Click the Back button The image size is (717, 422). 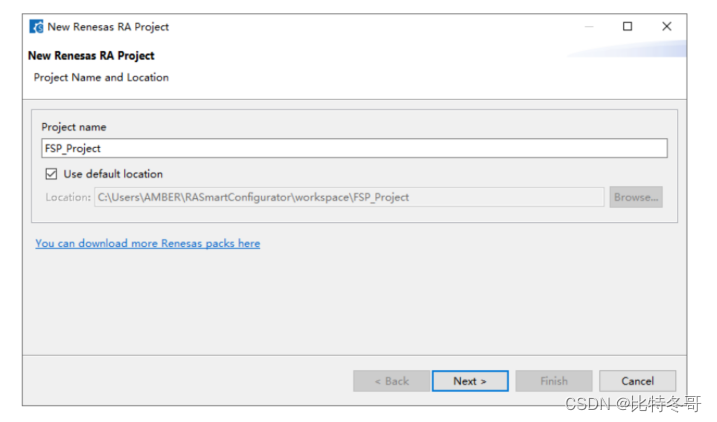pos(391,381)
